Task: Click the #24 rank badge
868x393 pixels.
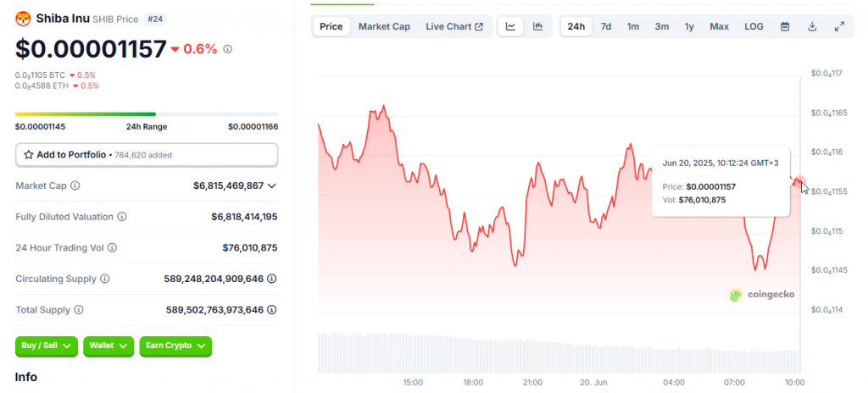Action: point(155,19)
